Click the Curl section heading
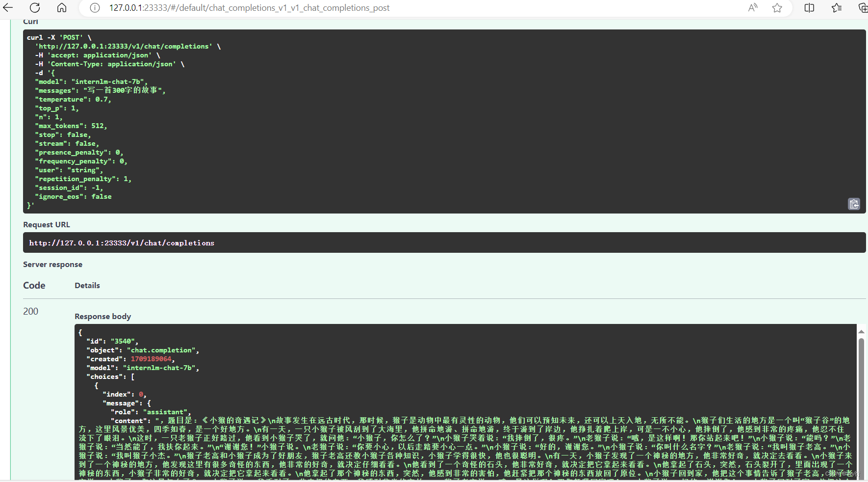Image resolution: width=868 pixels, height=482 pixels. pyautogui.click(x=30, y=21)
